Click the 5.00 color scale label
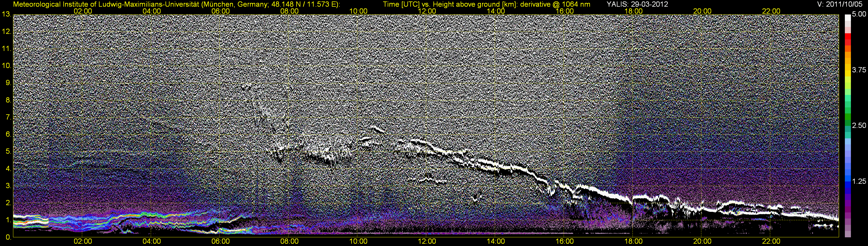 coord(859,14)
